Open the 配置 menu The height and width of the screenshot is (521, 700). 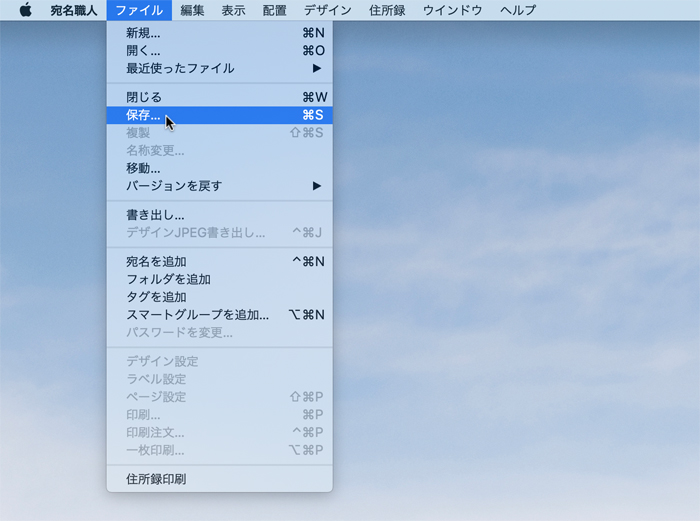click(274, 10)
